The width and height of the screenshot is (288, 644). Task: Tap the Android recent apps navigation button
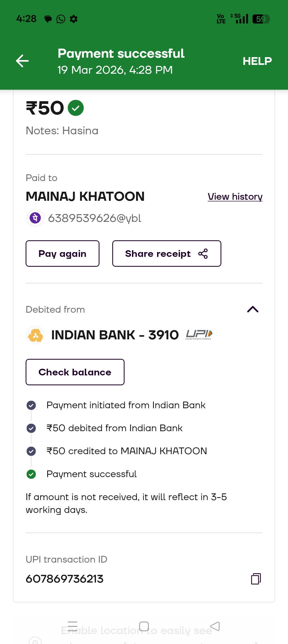[x=73, y=626]
